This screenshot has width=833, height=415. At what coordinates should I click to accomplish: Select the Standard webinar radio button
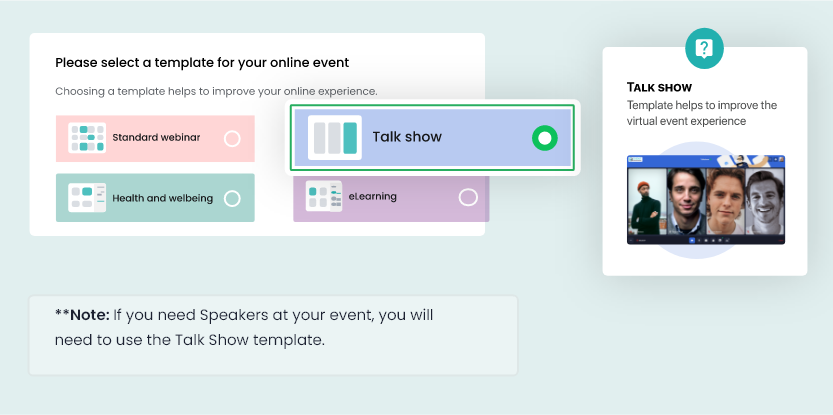(232, 139)
